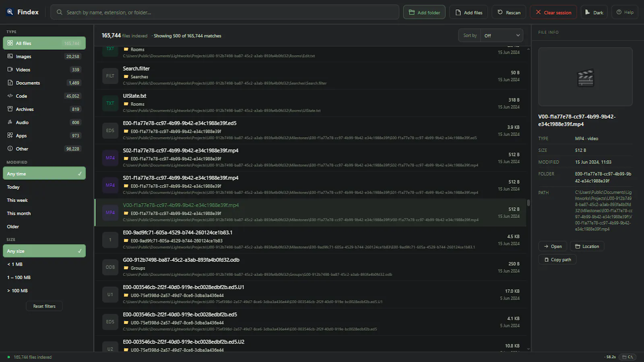Click the Apps filter icon
The width and height of the screenshot is (644, 362).
coord(10,136)
